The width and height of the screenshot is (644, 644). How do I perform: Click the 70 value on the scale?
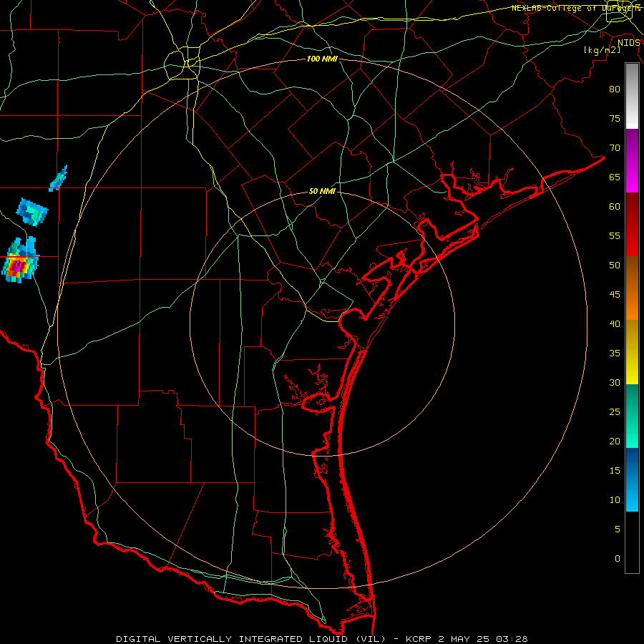[x=615, y=148]
